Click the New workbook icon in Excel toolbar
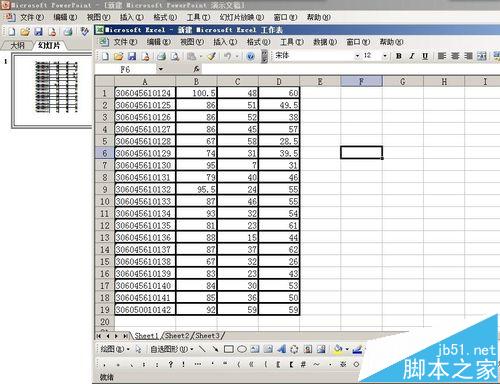500x384 pixels. click(x=105, y=56)
